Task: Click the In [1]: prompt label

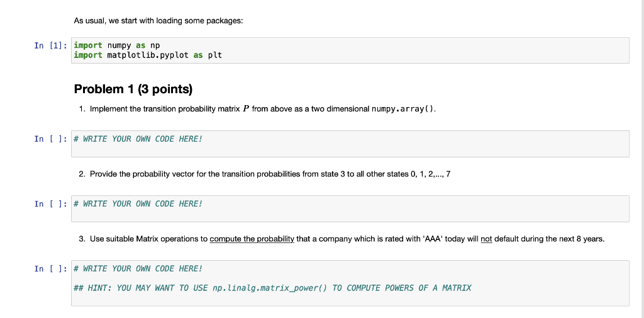Action: coord(50,45)
